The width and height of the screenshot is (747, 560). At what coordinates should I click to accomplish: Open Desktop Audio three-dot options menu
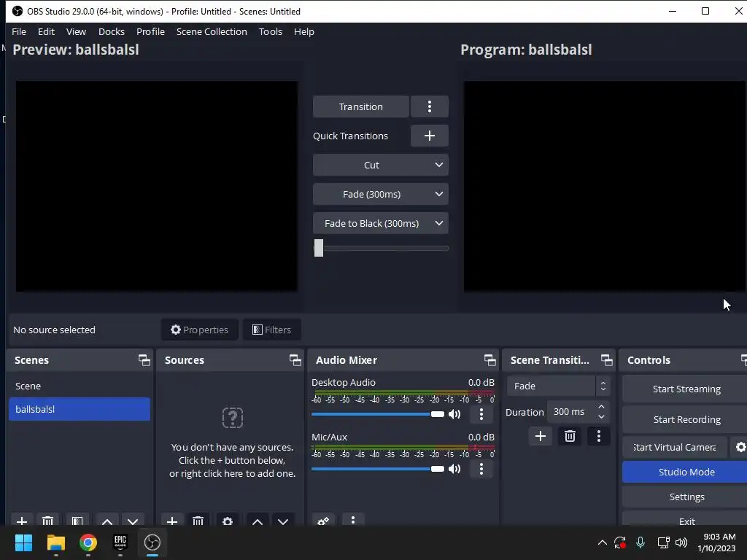(481, 414)
